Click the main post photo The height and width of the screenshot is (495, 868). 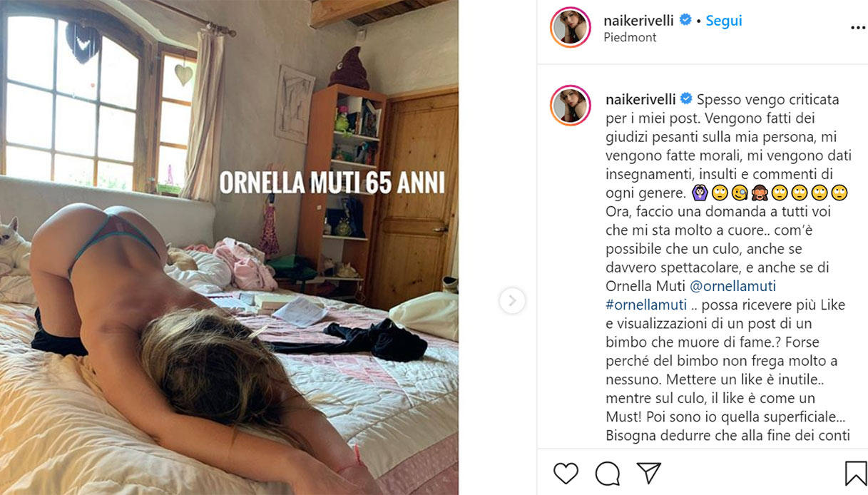pyautogui.click(x=229, y=247)
